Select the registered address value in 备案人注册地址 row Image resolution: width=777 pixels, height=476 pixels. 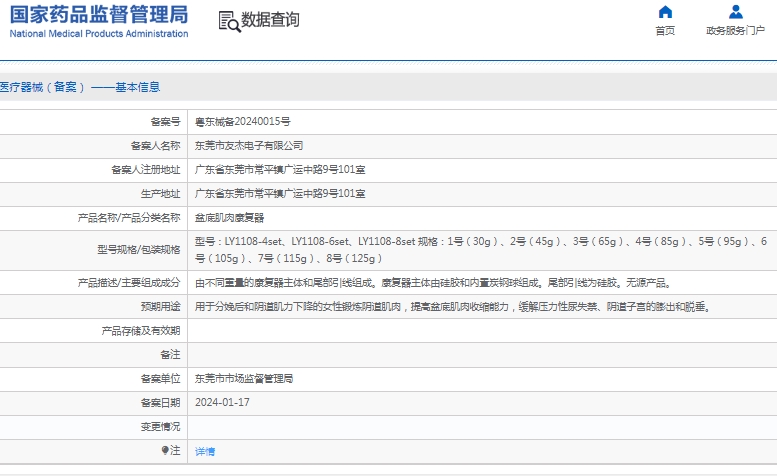[x=280, y=170]
